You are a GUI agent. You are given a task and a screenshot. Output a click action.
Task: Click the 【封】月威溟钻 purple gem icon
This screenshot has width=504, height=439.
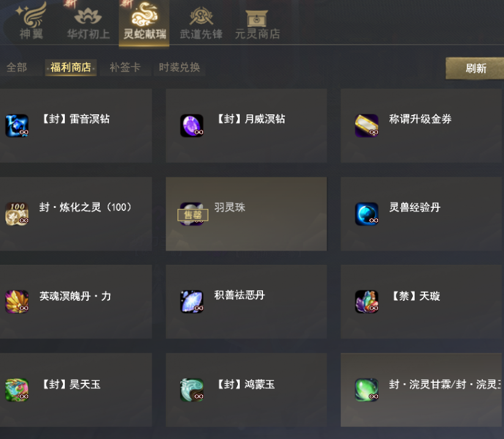(x=192, y=126)
